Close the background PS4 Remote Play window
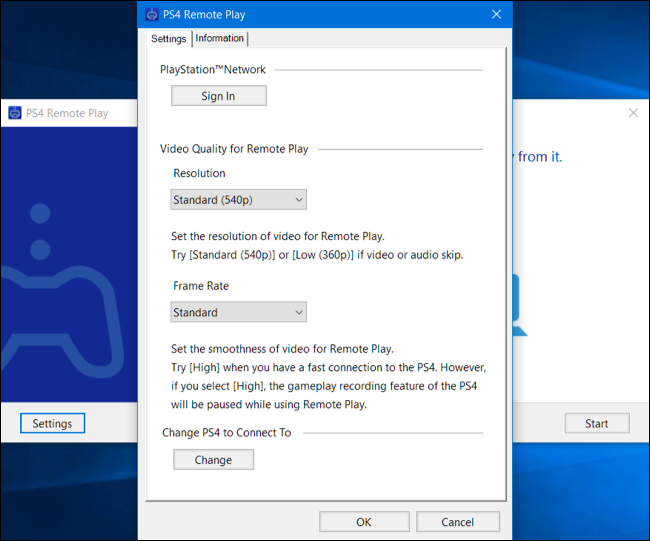 tap(633, 113)
